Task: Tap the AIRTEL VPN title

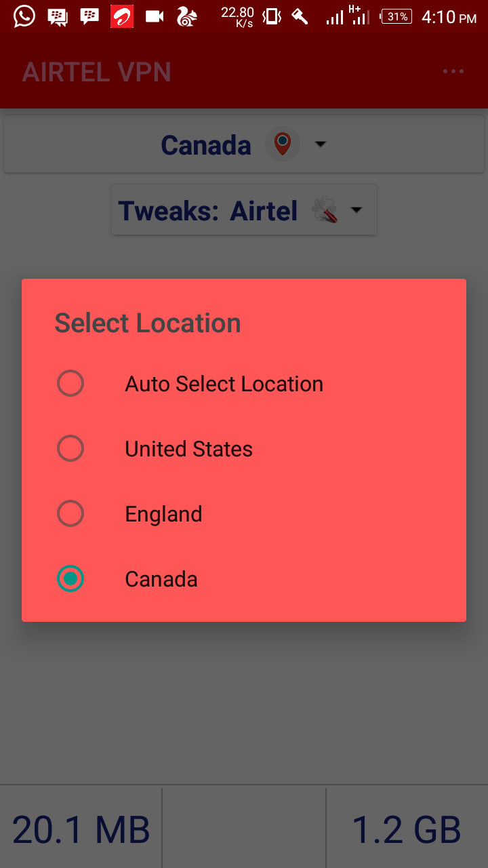Action: [x=96, y=72]
